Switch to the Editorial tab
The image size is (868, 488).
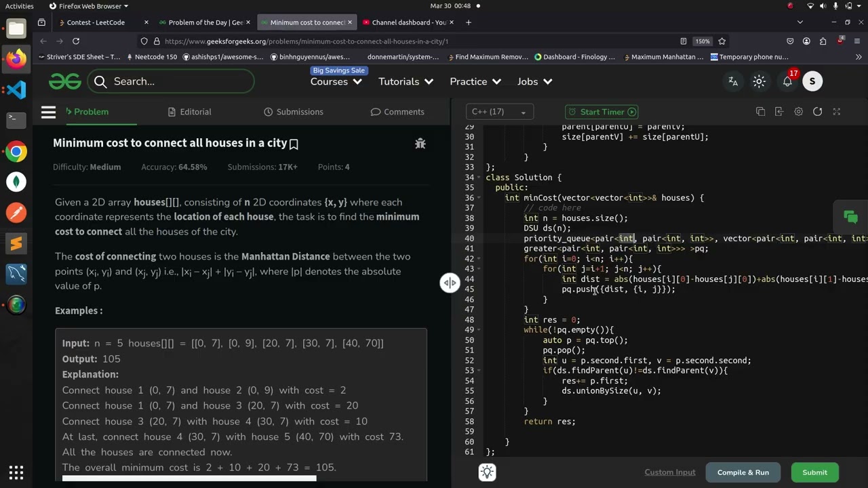[189, 112]
